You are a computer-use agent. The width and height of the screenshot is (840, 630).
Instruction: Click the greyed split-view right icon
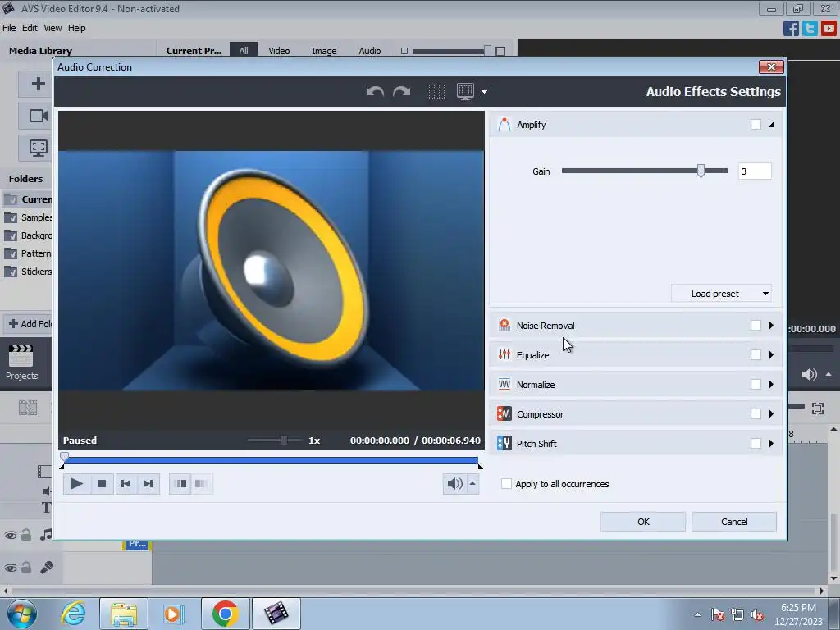202,484
